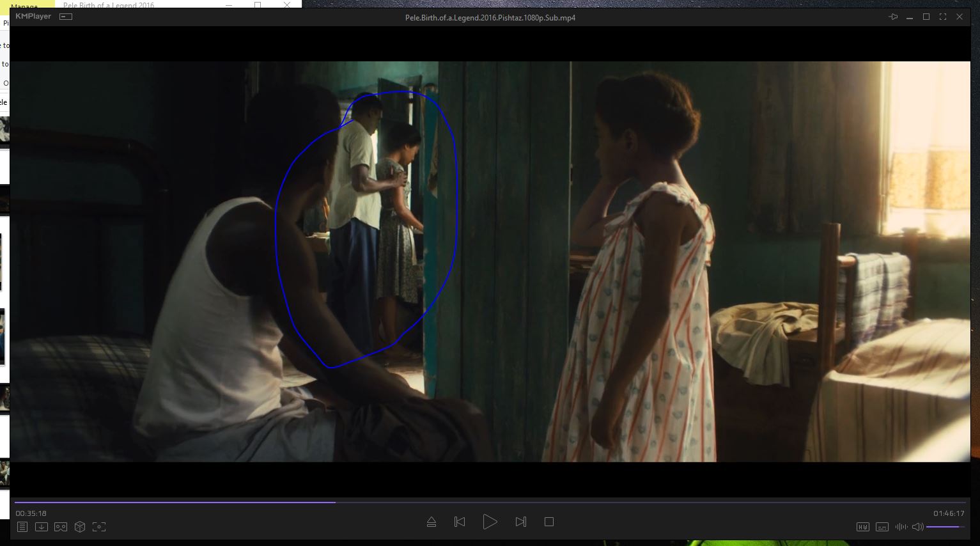Click the download video icon
This screenshot has height=546, width=980.
[42, 527]
